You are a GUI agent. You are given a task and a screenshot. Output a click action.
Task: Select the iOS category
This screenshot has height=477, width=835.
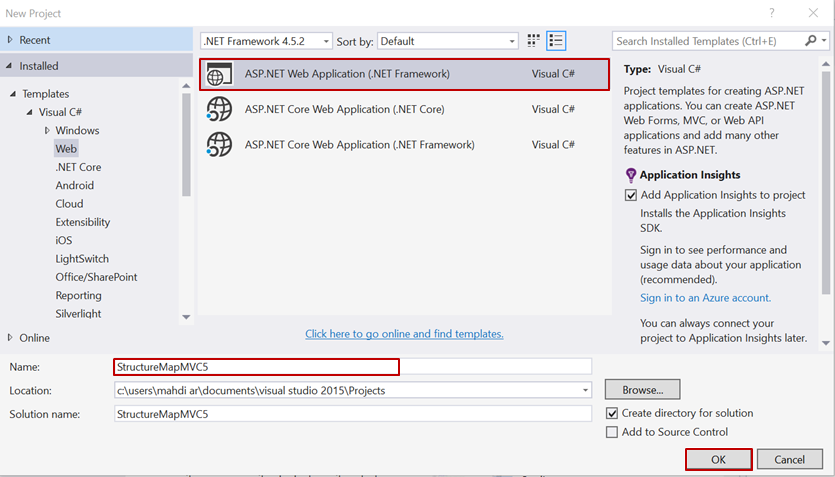pyautogui.click(x=63, y=241)
